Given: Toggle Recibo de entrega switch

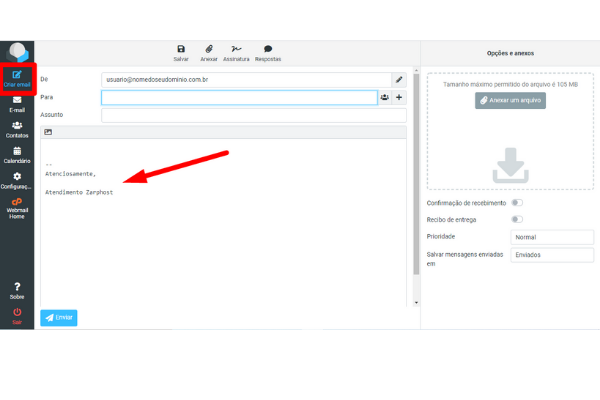Looking at the screenshot, I should 517,219.
